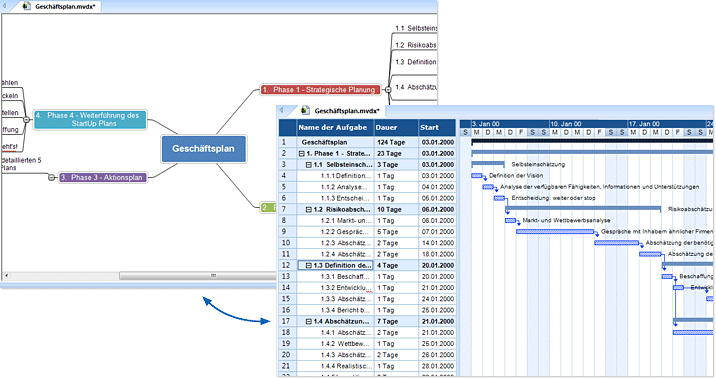Click the 'Gespräche mit Inhabern' Gantt bar
Viewport: 716px width, 379px height.
[x=555, y=232]
